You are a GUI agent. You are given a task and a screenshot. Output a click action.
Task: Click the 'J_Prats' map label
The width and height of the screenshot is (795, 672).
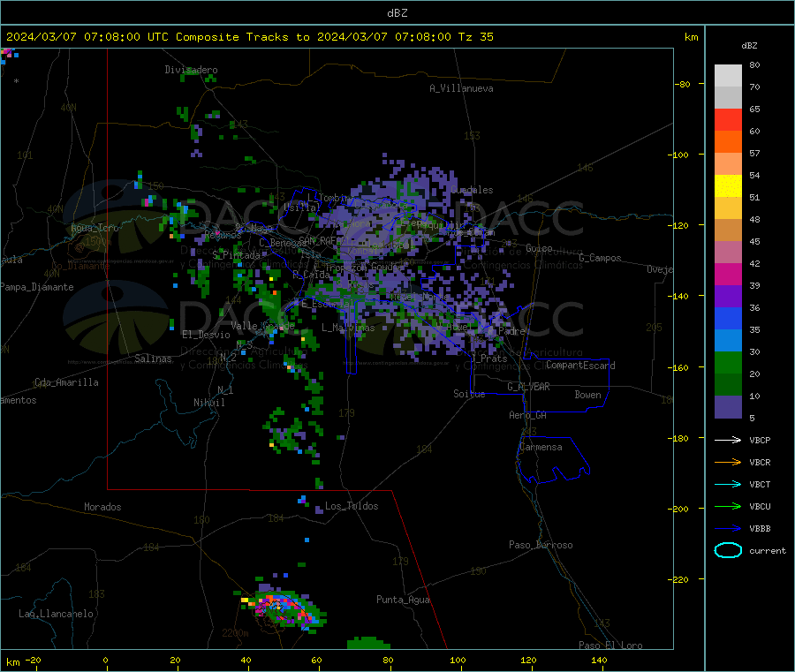(488, 359)
